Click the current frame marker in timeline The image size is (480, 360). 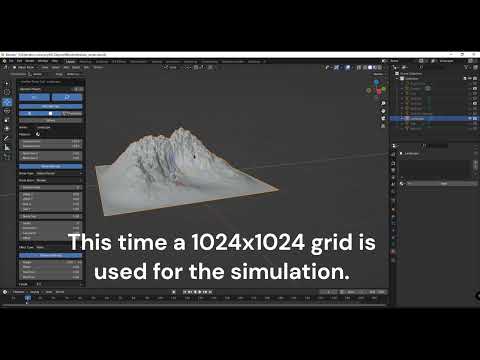click(x=28, y=298)
